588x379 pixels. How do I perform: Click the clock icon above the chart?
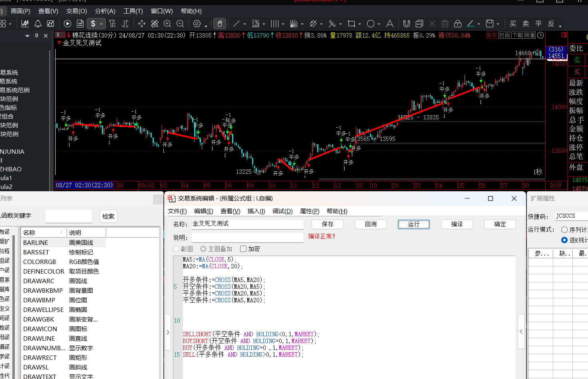pyautogui.click(x=540, y=35)
